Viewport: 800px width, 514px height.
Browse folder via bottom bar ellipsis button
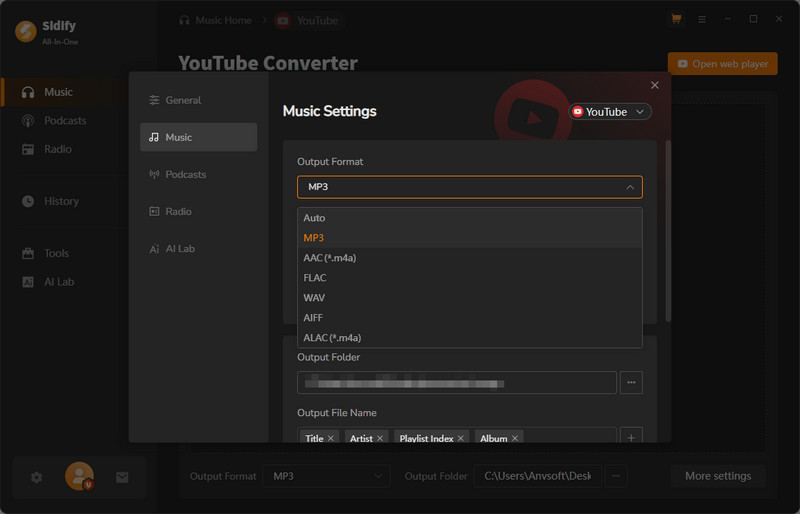[x=616, y=476]
